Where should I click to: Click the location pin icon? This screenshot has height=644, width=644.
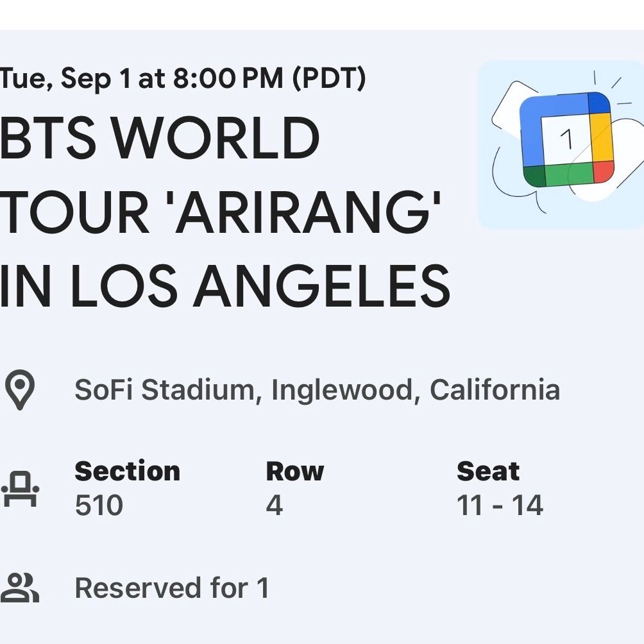click(20, 390)
